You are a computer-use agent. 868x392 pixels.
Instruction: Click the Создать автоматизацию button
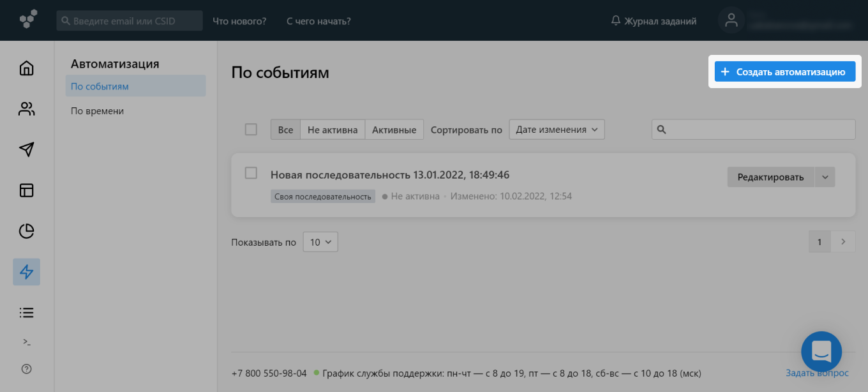784,72
